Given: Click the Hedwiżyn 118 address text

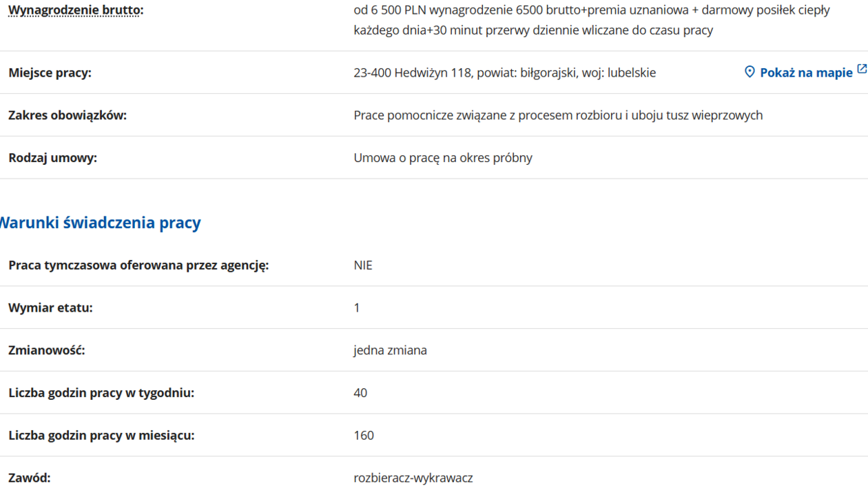Looking at the screenshot, I should pyautogui.click(x=504, y=73).
